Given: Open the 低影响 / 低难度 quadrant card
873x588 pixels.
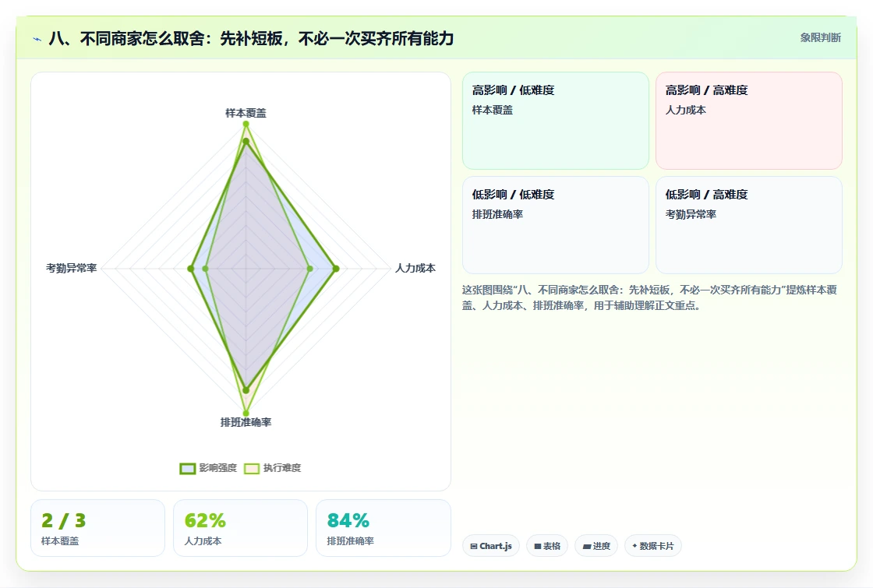Looking at the screenshot, I should (x=556, y=225).
